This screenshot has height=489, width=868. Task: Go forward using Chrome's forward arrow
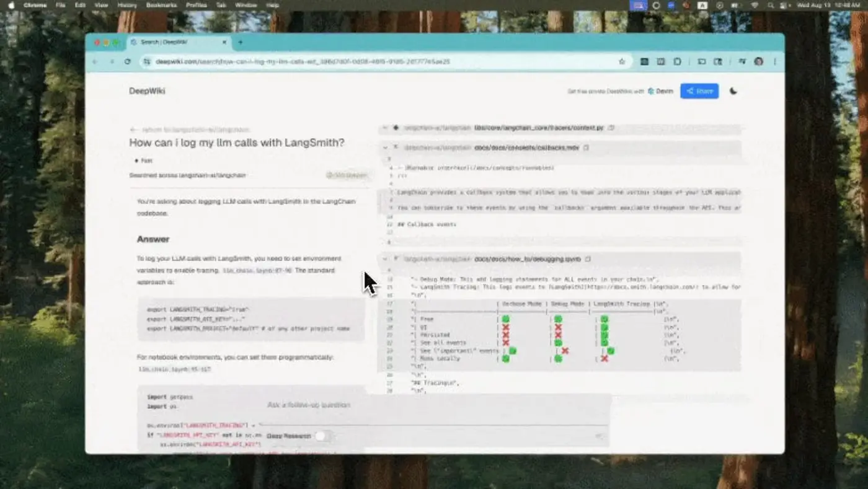112,61
